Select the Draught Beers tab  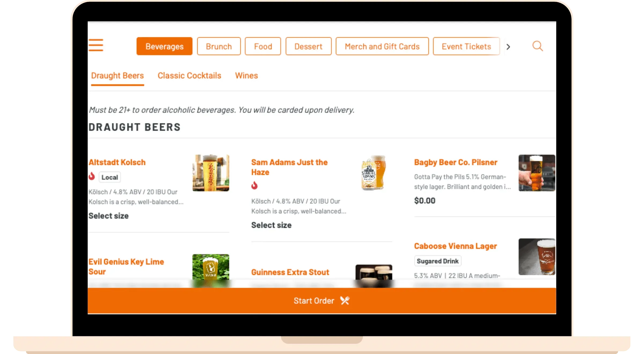(x=118, y=76)
